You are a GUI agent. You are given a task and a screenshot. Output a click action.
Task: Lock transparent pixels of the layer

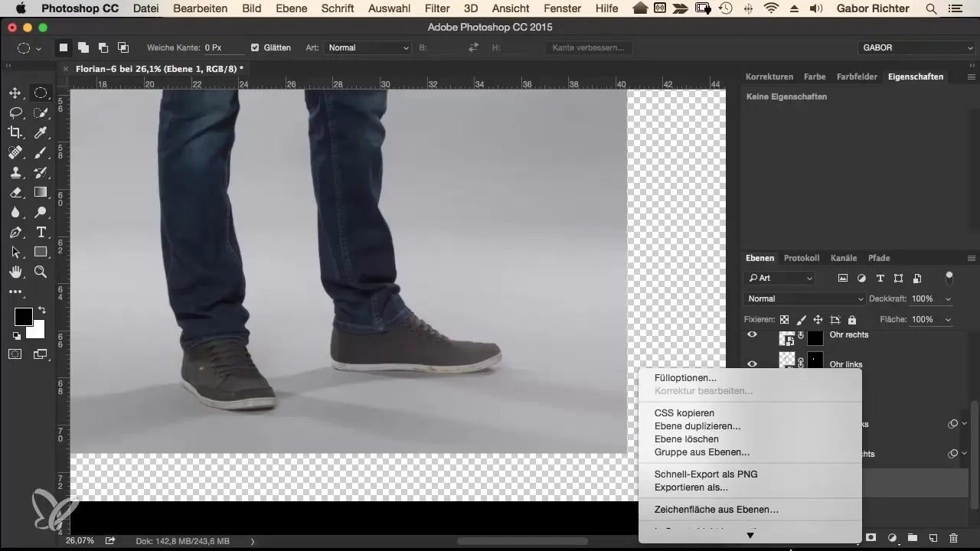click(x=784, y=320)
